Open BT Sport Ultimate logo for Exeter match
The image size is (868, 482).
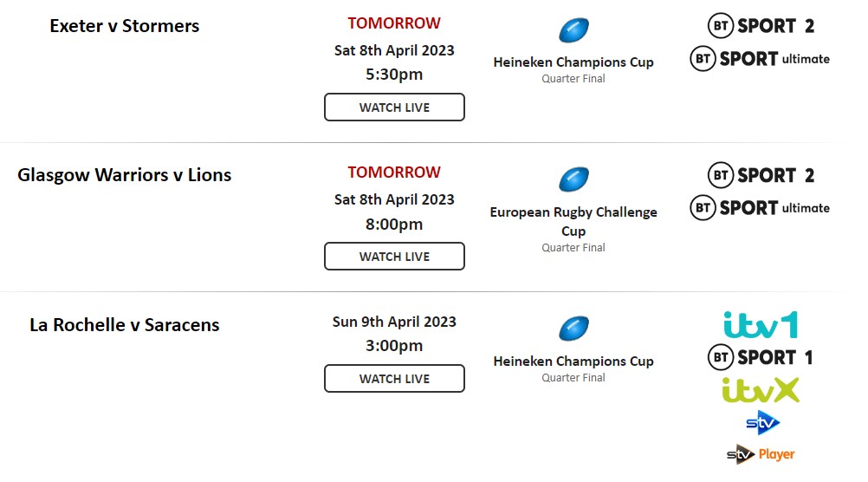[x=760, y=59]
